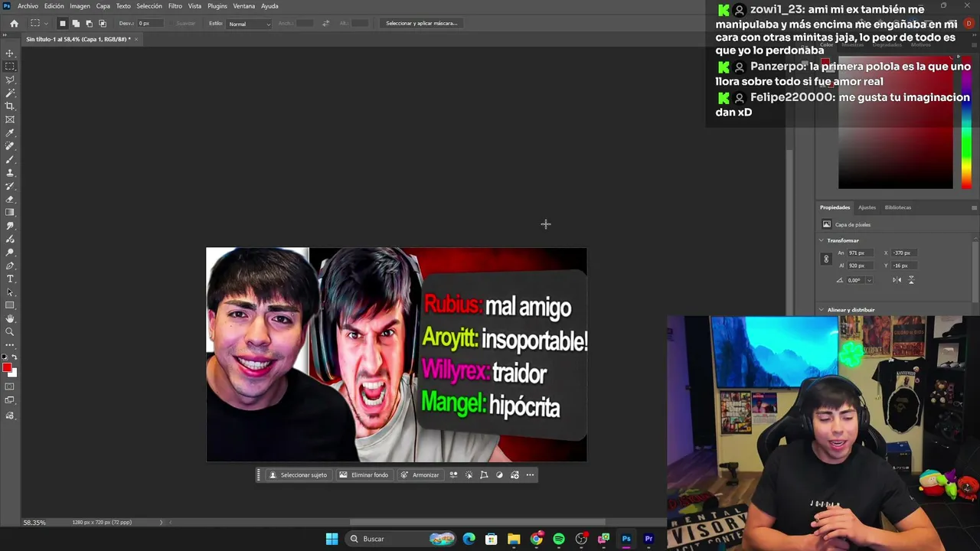
Task: Select the Clone Stamp tool
Action: (x=10, y=172)
